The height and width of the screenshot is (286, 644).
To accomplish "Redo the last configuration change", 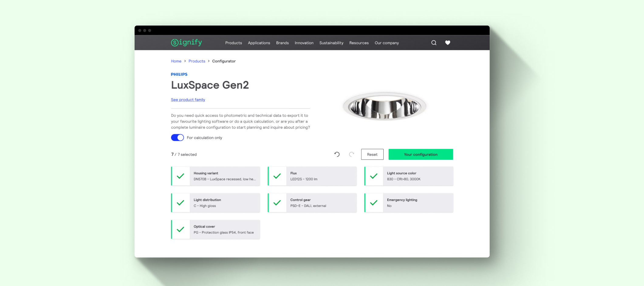I will coord(351,154).
